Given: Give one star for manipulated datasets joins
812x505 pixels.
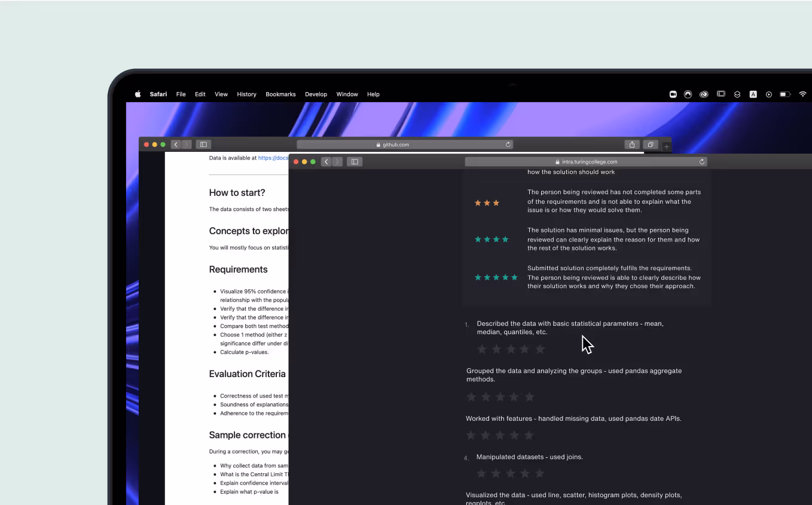Looking at the screenshot, I should click(481, 473).
